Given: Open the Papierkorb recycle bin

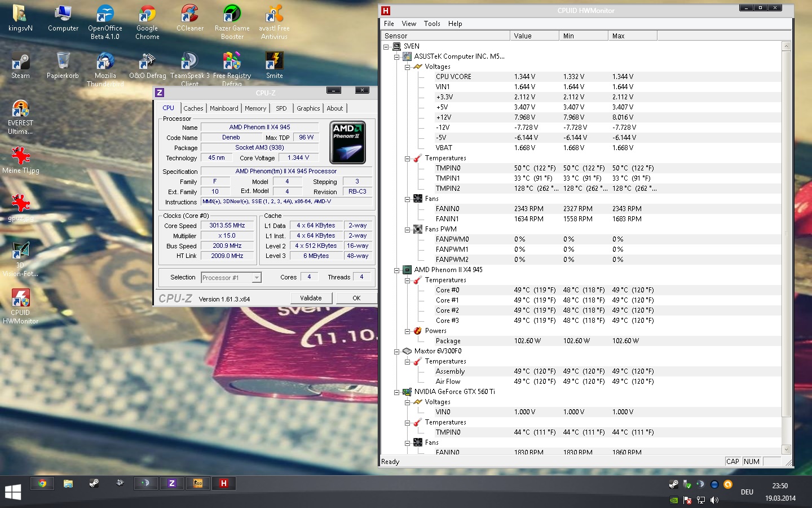Looking at the screenshot, I should pyautogui.click(x=63, y=65).
